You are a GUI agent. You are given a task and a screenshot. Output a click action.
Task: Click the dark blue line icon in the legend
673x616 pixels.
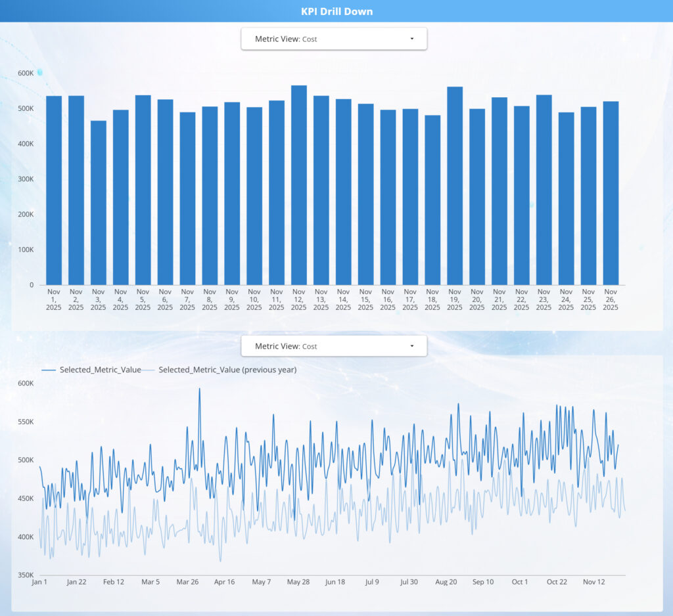coord(49,370)
